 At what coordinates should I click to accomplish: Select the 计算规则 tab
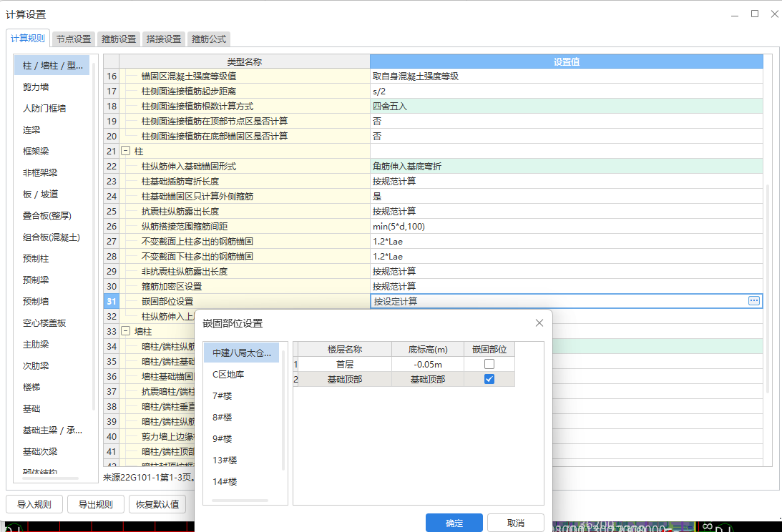coord(28,39)
